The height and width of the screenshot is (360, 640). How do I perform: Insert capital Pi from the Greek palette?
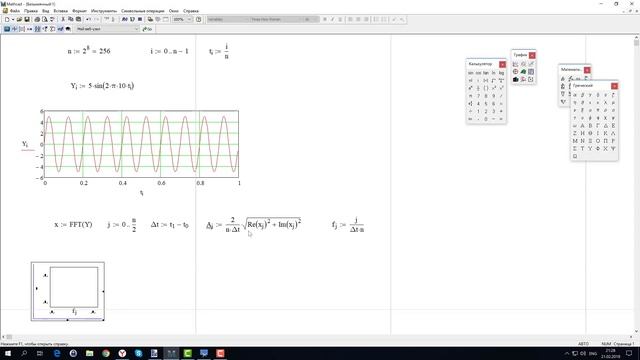tap(605, 141)
